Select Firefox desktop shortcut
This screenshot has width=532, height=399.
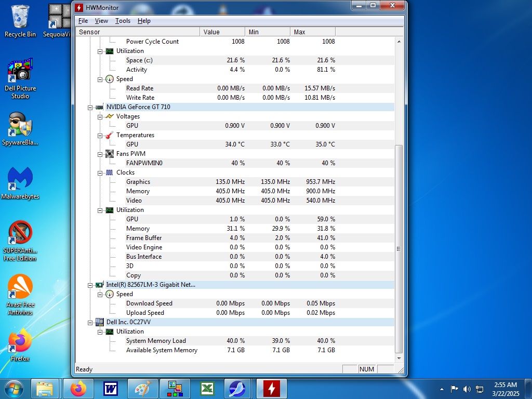20,345
